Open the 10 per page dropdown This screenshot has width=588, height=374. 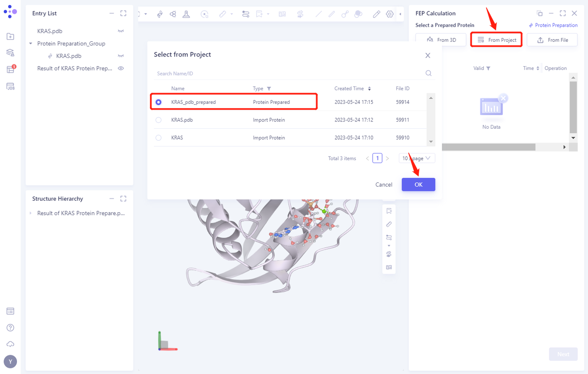417,158
